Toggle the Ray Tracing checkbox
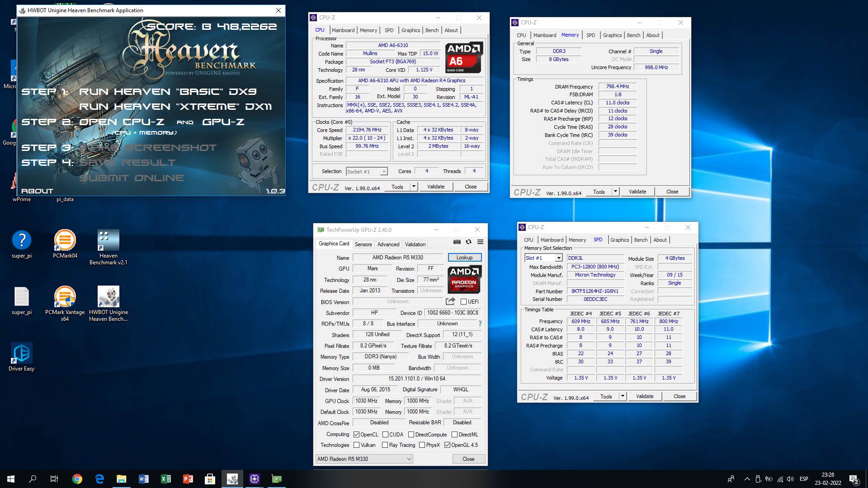This screenshot has height=488, width=868. tap(385, 445)
